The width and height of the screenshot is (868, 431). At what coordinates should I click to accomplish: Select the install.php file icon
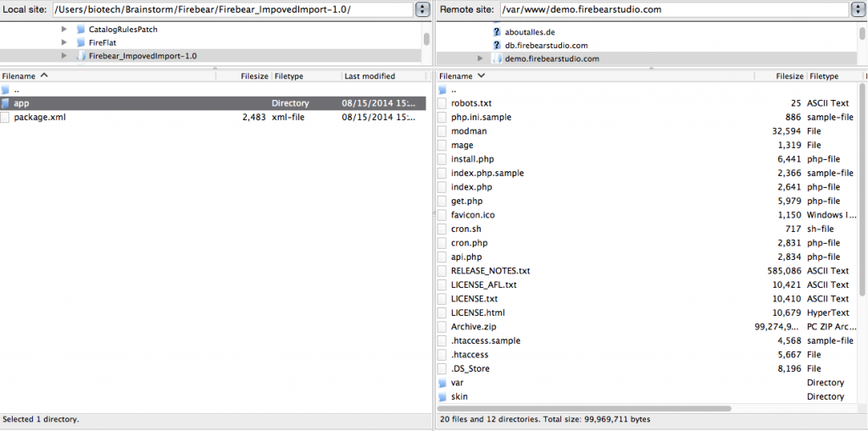click(x=442, y=159)
